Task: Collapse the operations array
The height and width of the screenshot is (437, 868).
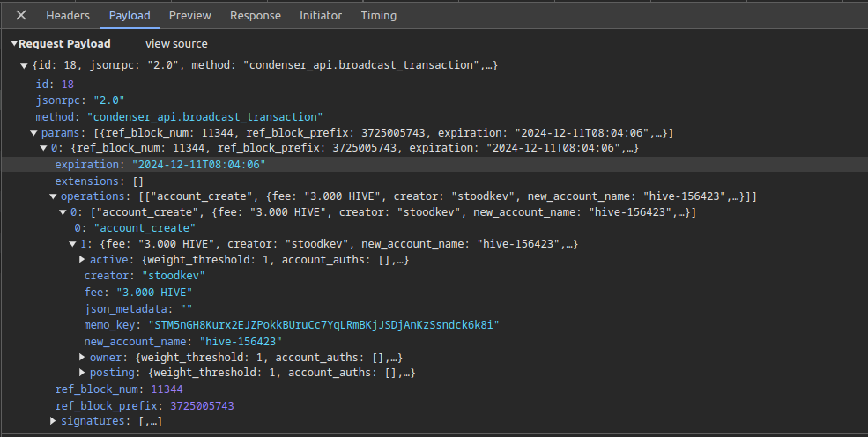Action: tap(53, 196)
